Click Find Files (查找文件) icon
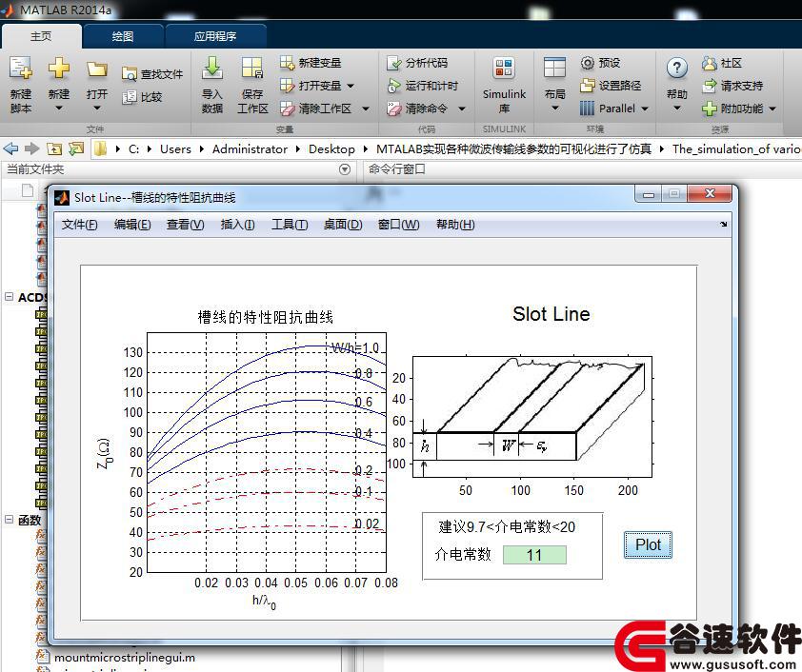 click(x=129, y=74)
